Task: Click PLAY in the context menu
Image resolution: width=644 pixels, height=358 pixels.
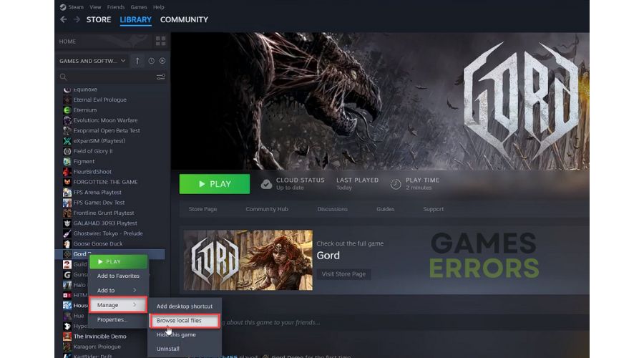Action: pyautogui.click(x=119, y=261)
